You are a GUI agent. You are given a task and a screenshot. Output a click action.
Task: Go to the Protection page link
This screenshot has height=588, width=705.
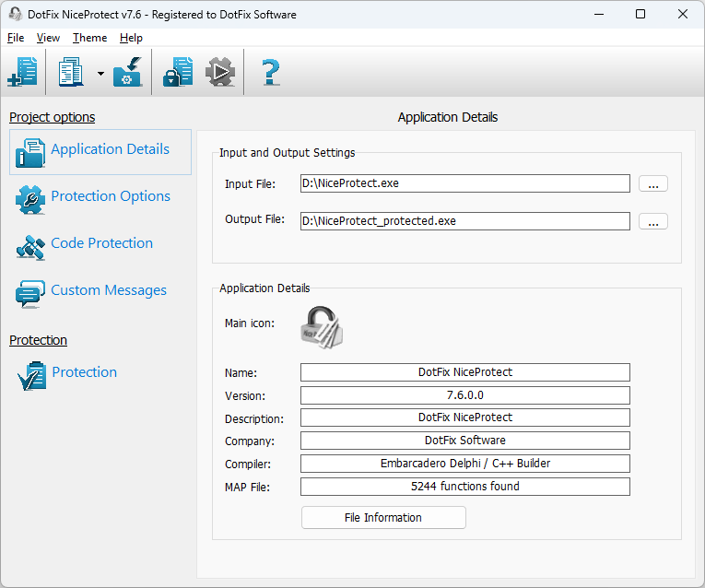85,371
